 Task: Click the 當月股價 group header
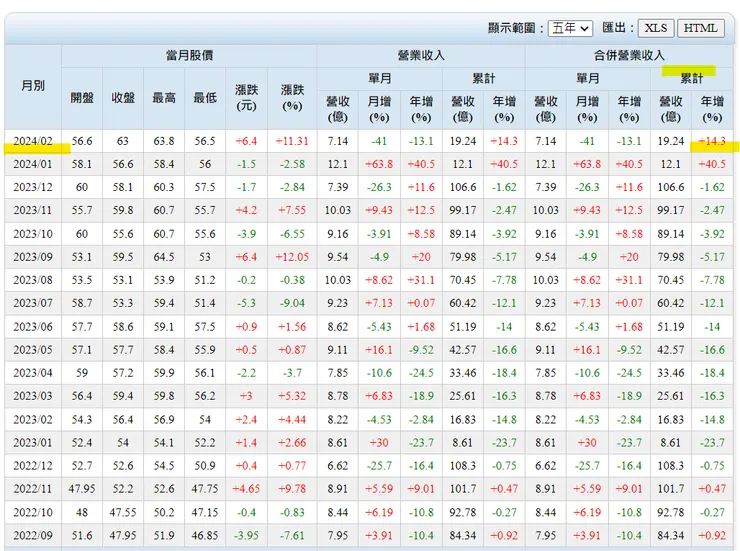[x=189, y=56]
